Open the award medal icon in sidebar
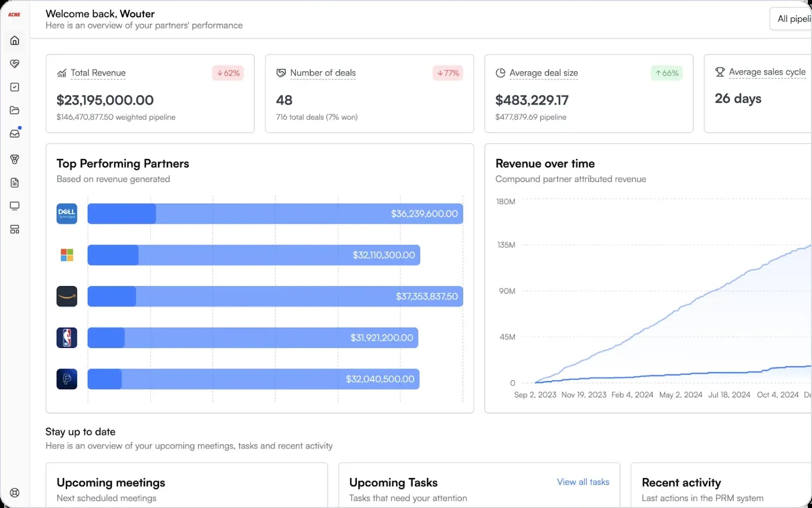 click(15, 159)
